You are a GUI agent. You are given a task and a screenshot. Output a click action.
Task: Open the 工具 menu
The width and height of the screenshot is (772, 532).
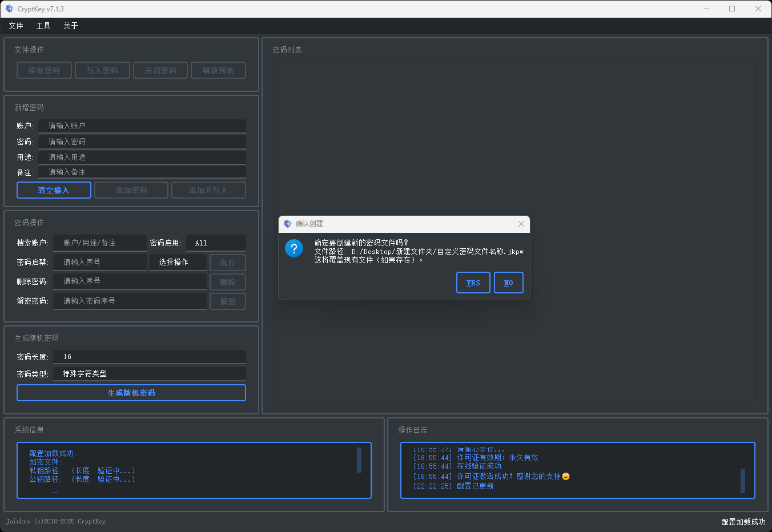click(x=43, y=26)
